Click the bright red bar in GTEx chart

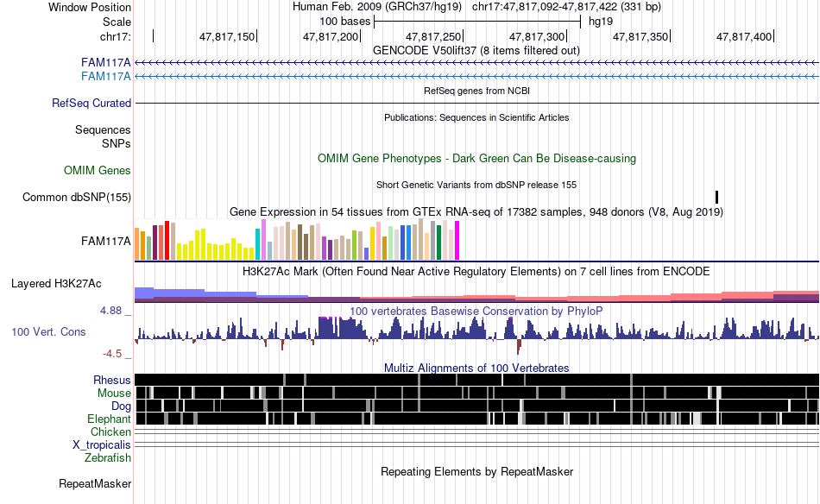(167, 240)
